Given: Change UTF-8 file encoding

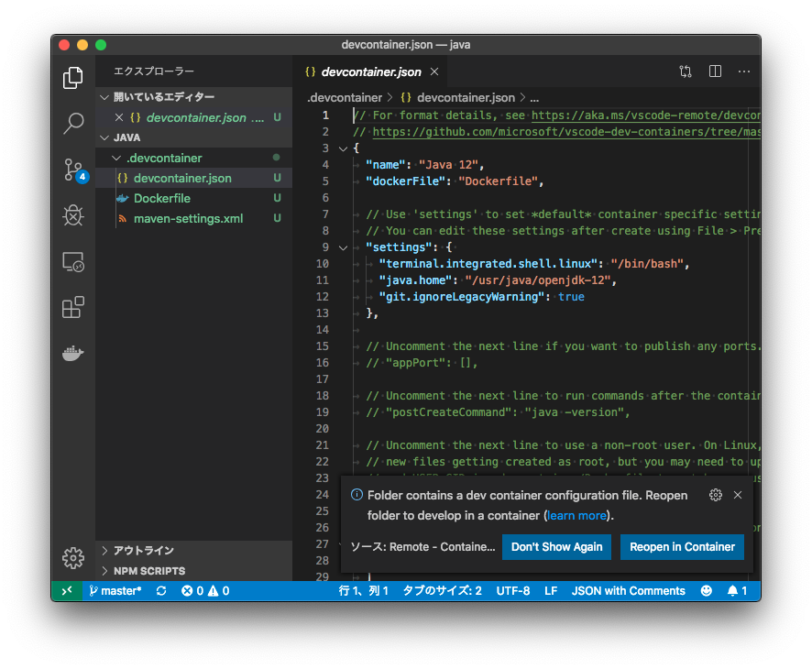Looking at the screenshot, I should pos(512,591).
